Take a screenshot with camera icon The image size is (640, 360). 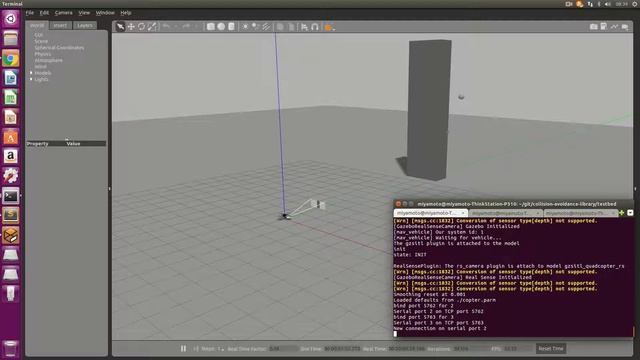(593, 27)
